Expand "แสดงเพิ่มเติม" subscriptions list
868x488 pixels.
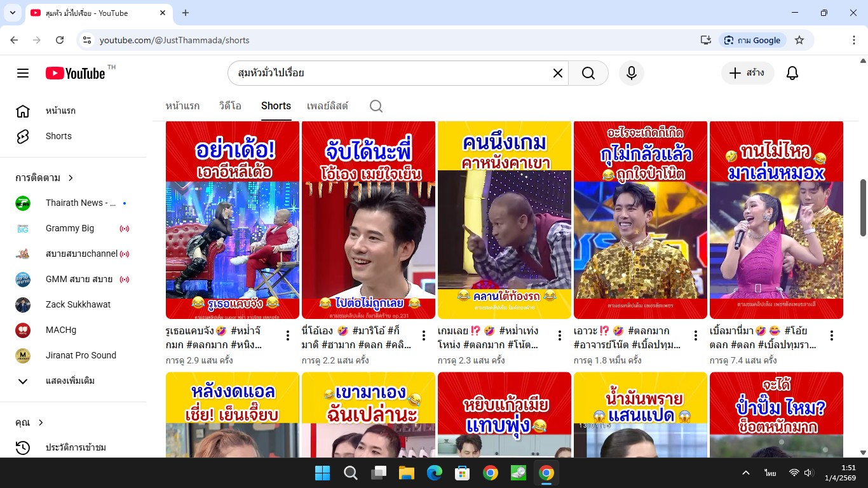[70, 381]
